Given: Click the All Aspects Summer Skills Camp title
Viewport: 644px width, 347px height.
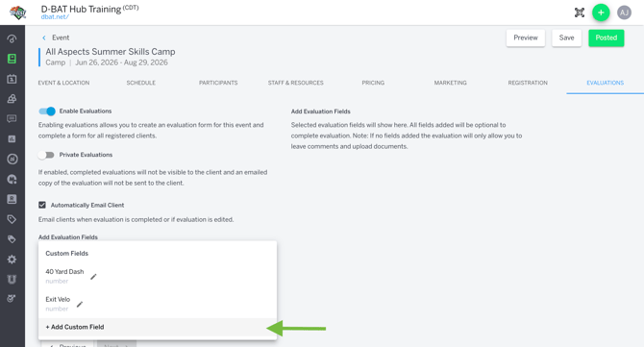Looking at the screenshot, I should (111, 52).
